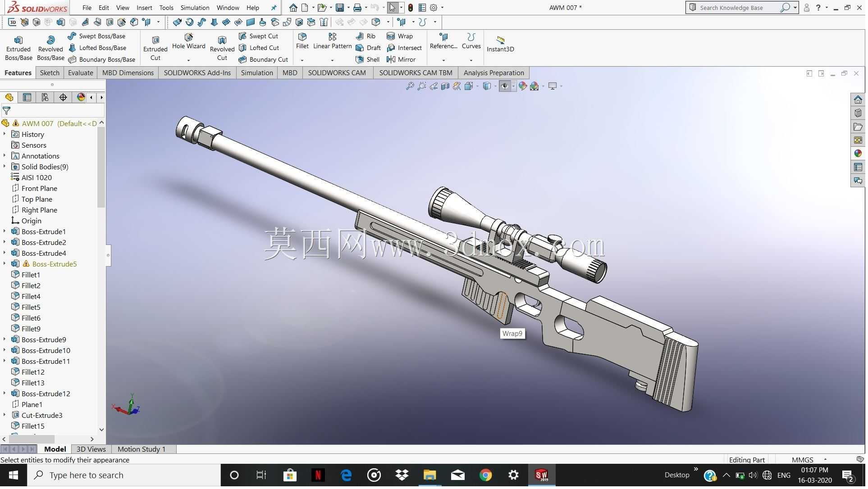Image resolution: width=868 pixels, height=489 pixels.
Task: Open the Fillet dropdown arrow
Action: 302,60
